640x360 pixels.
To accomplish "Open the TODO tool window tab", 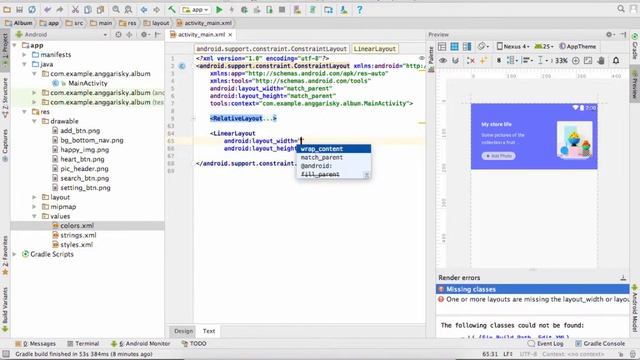I will [x=194, y=344].
